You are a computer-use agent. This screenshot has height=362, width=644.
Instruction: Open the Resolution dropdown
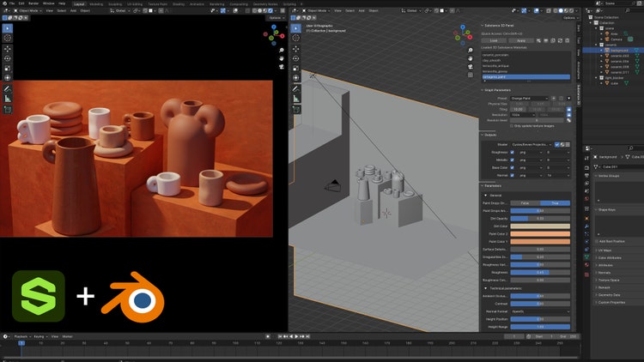[523, 115]
